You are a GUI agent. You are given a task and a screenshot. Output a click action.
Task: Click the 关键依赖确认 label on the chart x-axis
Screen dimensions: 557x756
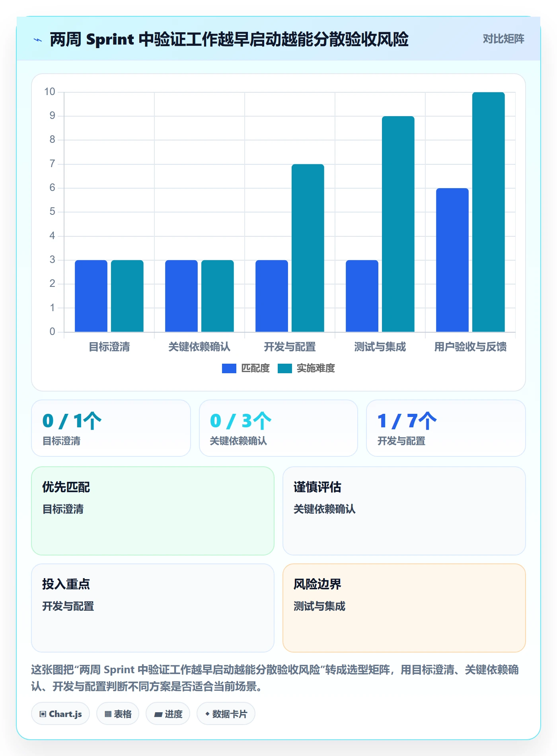(x=199, y=347)
